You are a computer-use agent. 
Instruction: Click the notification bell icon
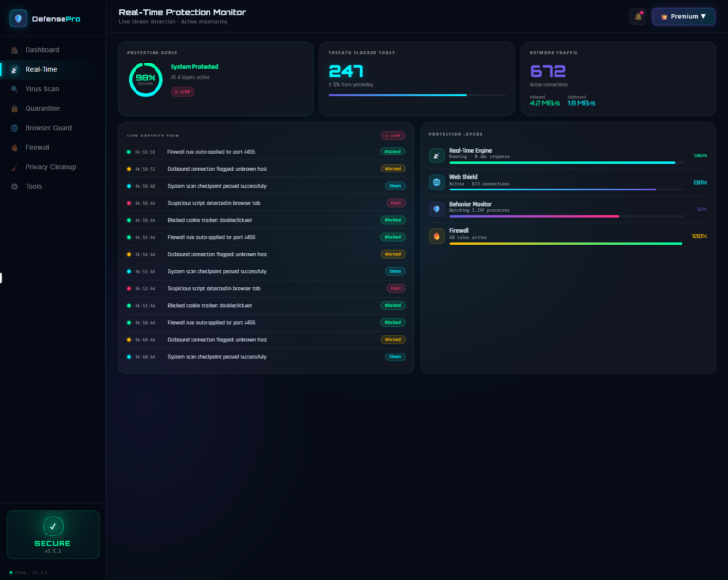click(638, 17)
